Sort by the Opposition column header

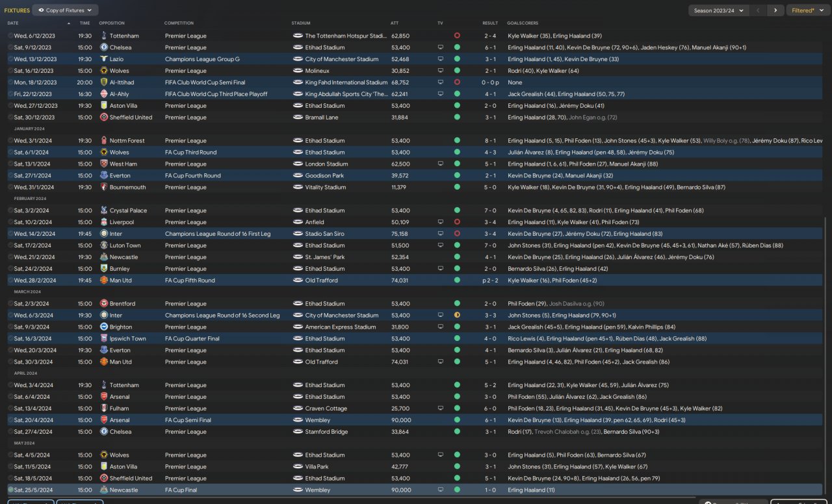(x=112, y=23)
